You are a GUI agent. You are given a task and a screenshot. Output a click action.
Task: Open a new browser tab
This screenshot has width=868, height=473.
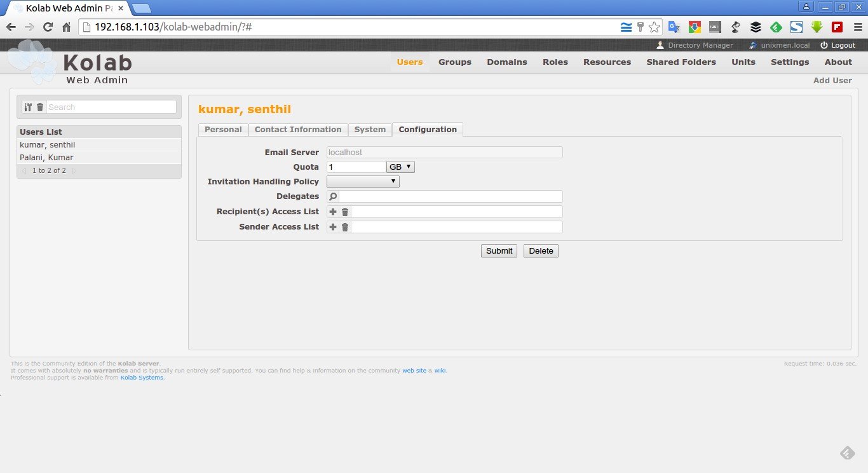tap(142, 8)
